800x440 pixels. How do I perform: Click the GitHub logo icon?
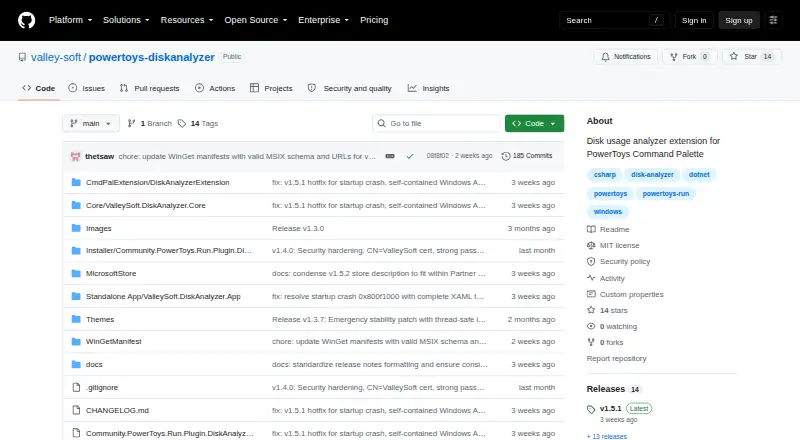coord(27,20)
